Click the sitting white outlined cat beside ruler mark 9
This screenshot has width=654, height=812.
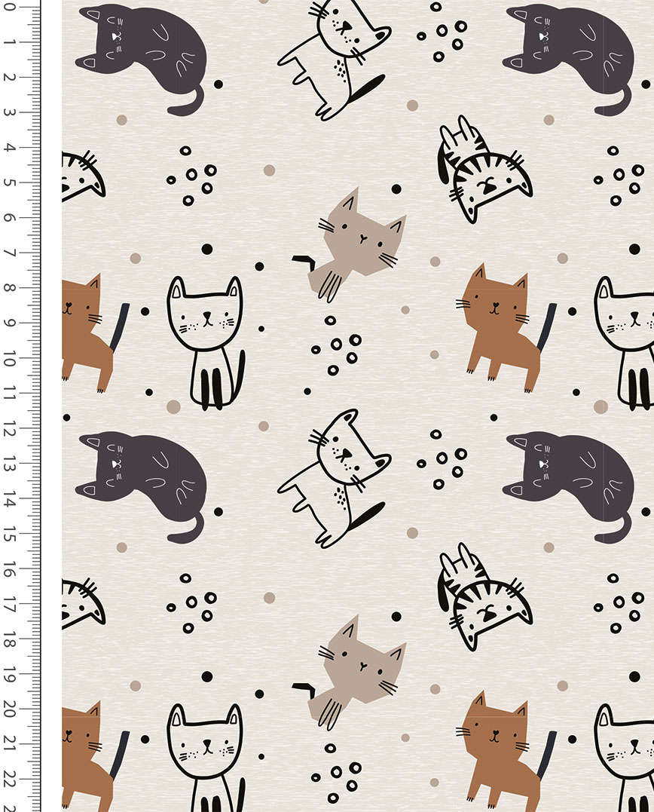pos(206,339)
